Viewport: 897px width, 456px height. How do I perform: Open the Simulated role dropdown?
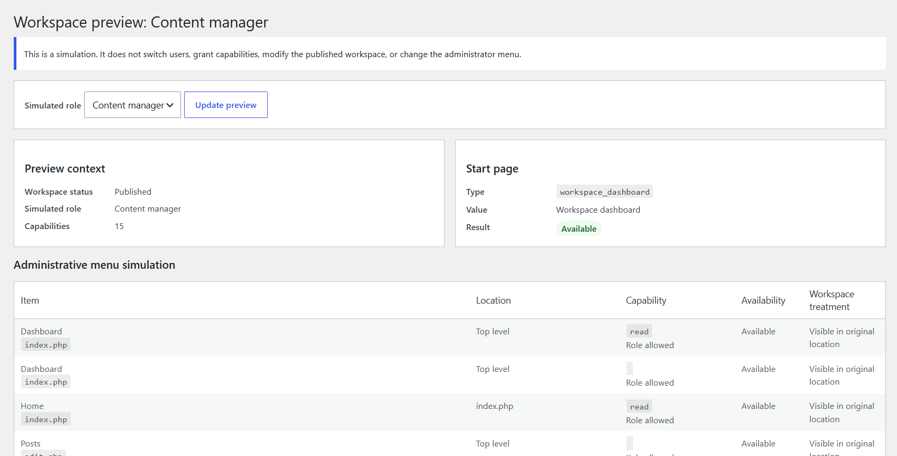pos(132,105)
